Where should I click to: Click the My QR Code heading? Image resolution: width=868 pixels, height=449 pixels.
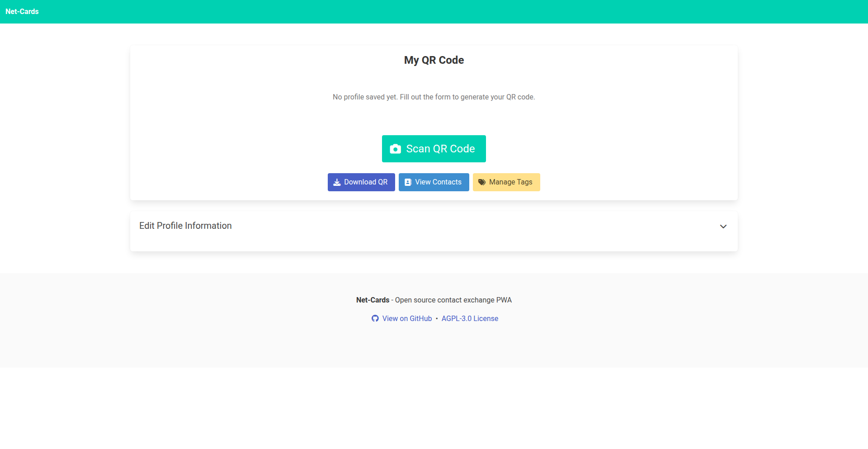[x=434, y=60]
